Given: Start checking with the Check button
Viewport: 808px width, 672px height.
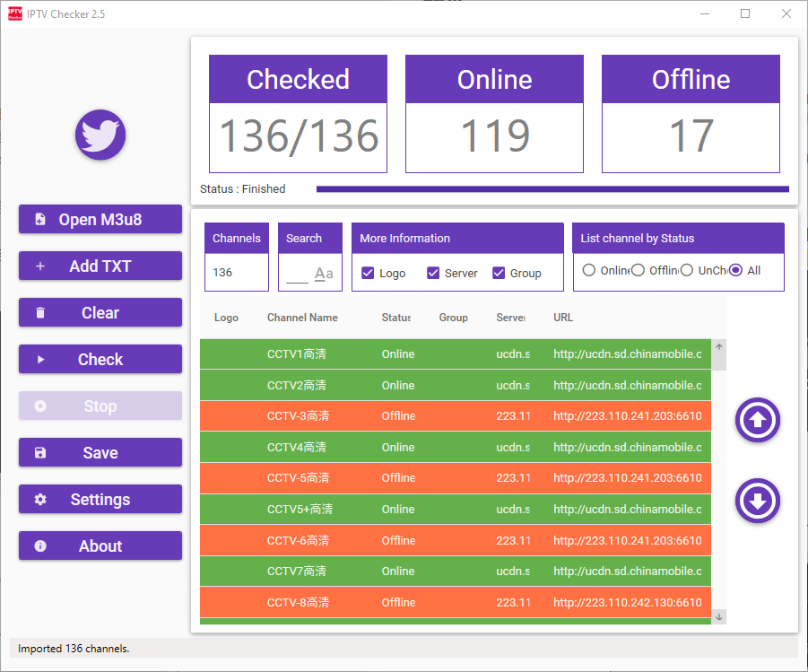Looking at the screenshot, I should click(x=100, y=359).
